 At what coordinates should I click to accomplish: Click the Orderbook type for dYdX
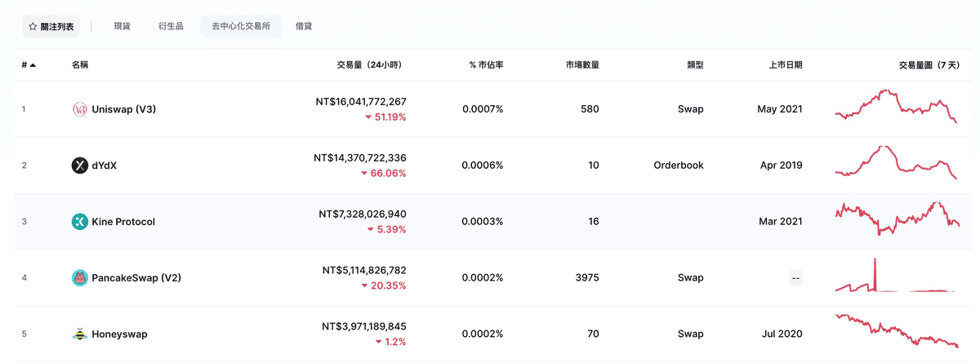[x=679, y=166]
